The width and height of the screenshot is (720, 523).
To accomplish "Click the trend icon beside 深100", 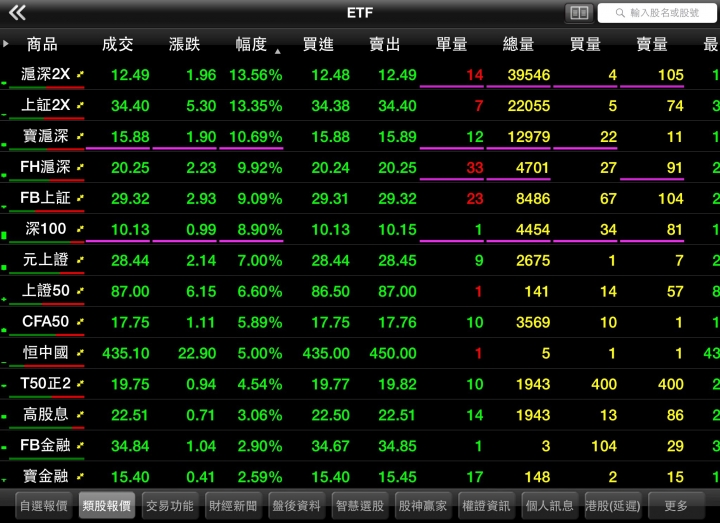I will [x=80, y=229].
